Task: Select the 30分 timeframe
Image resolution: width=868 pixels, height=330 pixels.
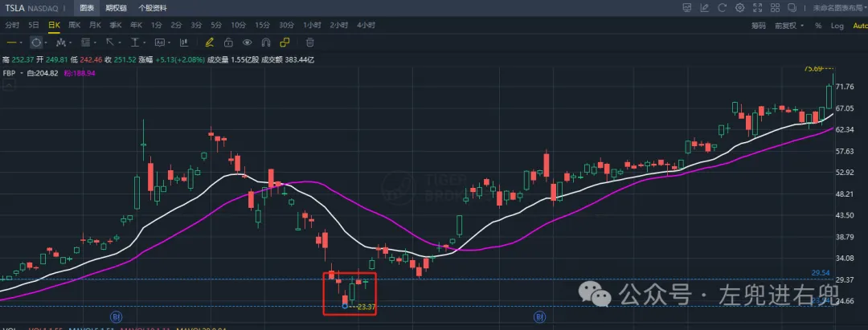Action: click(286, 26)
